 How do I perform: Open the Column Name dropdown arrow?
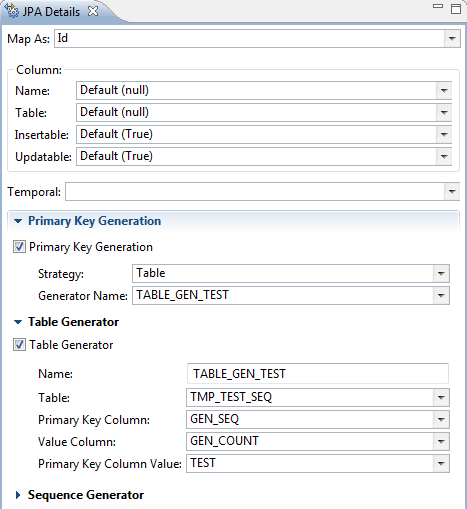tap(444, 90)
